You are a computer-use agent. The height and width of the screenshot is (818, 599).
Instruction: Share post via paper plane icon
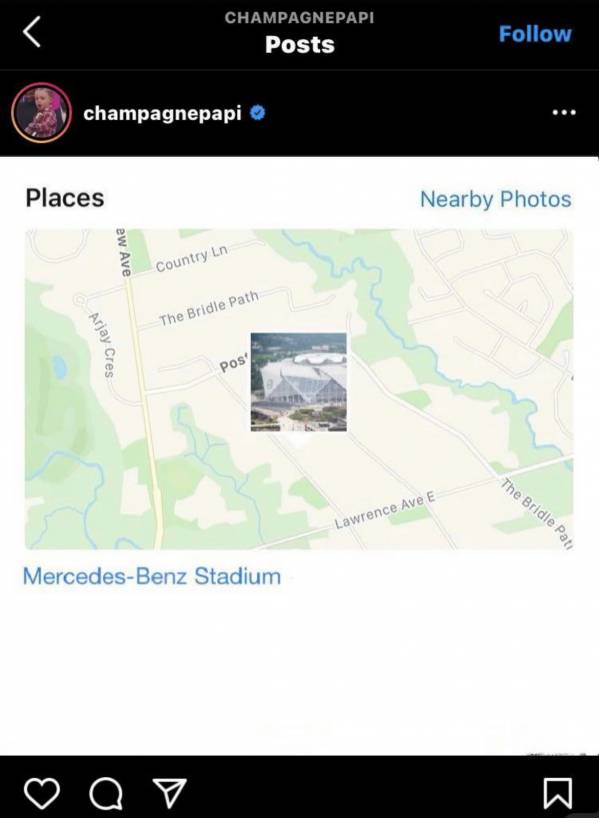(x=169, y=793)
